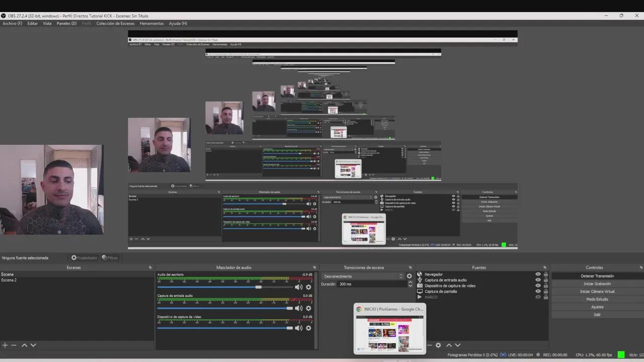Toggle the lock on Captura de pantalla
Screen dimensions: 644x362
click(x=545, y=291)
